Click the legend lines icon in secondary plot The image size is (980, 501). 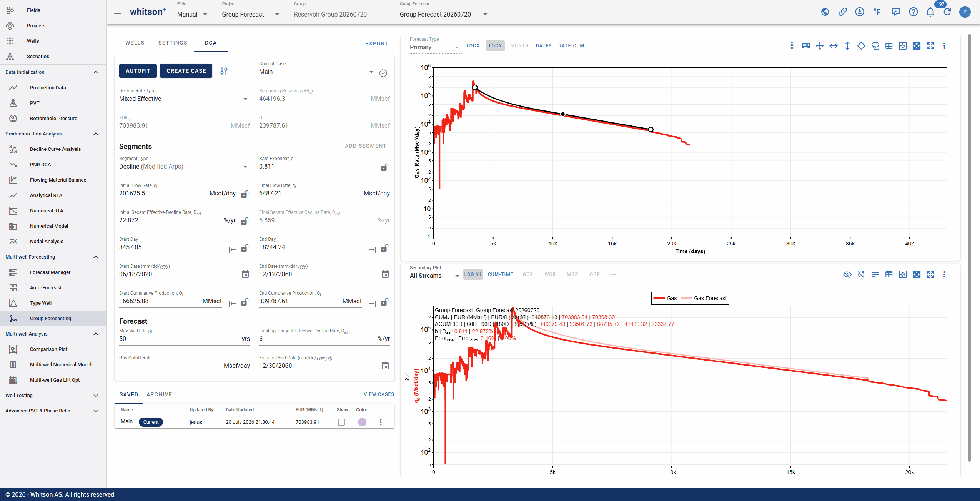pyautogui.click(x=875, y=275)
